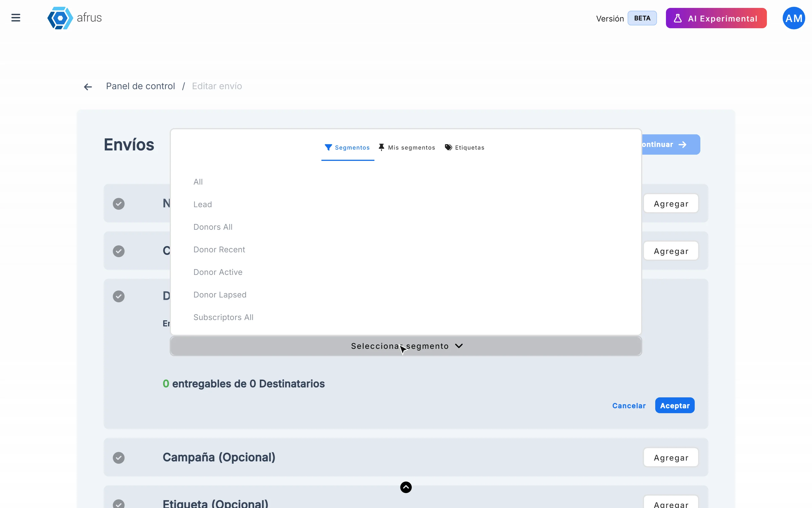The image size is (812, 508).
Task: Switch to the Mis segmentos tab
Action: [x=407, y=148]
